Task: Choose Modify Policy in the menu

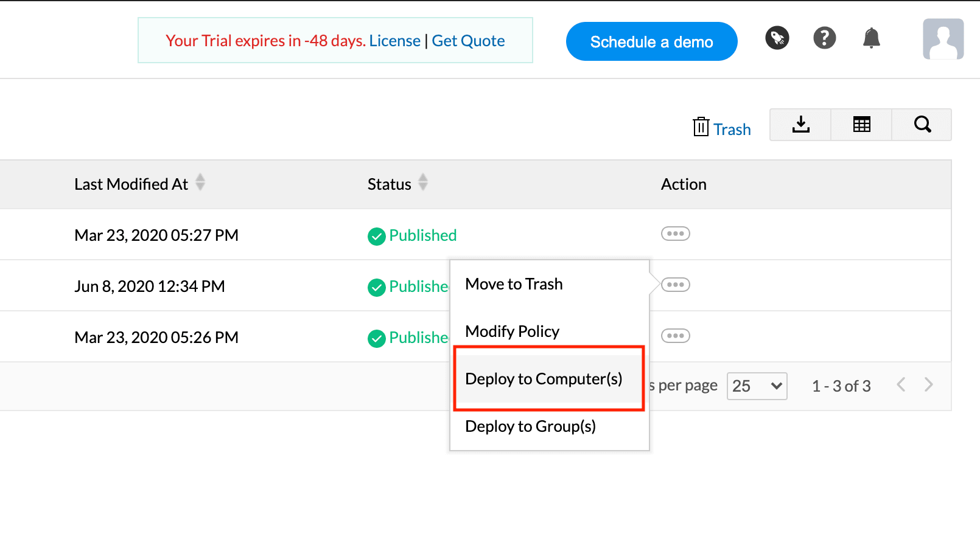Action: click(512, 331)
